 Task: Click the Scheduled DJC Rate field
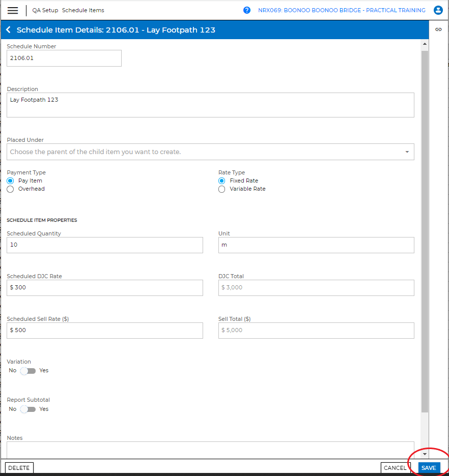(x=105, y=288)
